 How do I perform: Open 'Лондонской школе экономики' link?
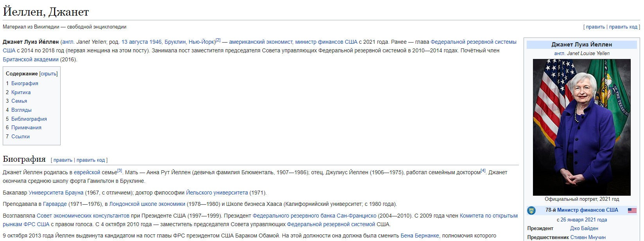[x=147, y=204]
